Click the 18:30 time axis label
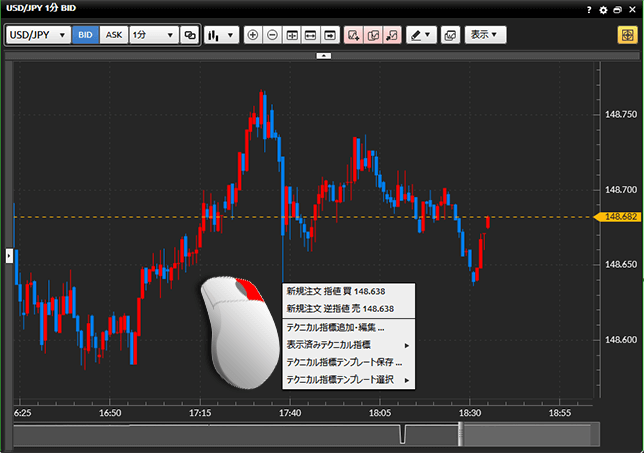 (470, 413)
